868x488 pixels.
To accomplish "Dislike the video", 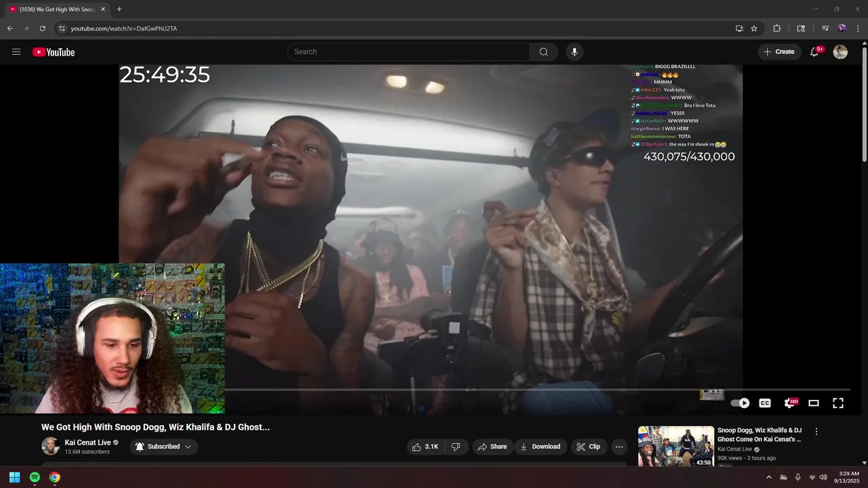I will pyautogui.click(x=456, y=447).
